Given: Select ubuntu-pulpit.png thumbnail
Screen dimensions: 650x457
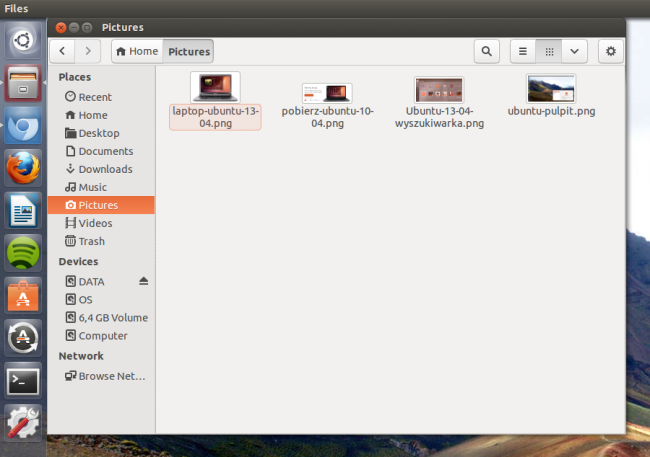Looking at the screenshot, I should coord(551,88).
